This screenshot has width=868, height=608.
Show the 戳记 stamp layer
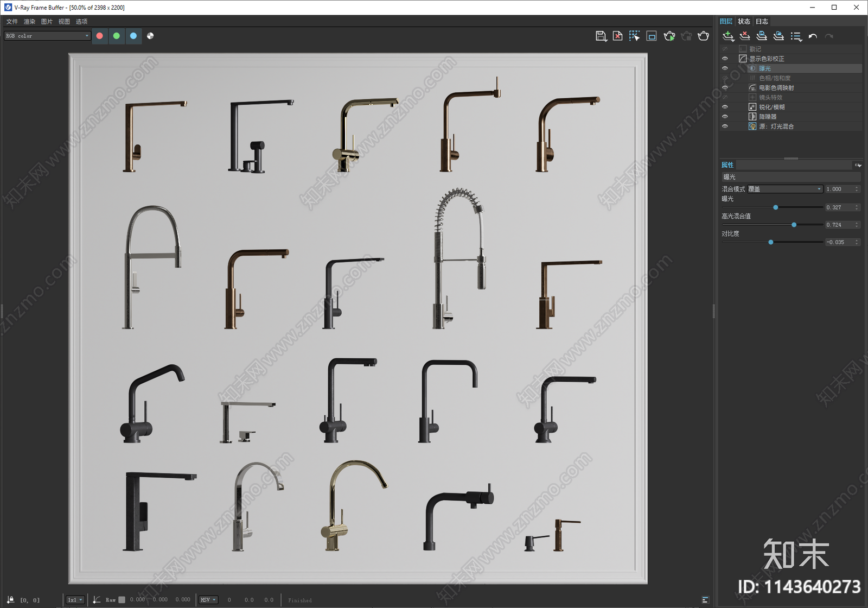pos(725,49)
